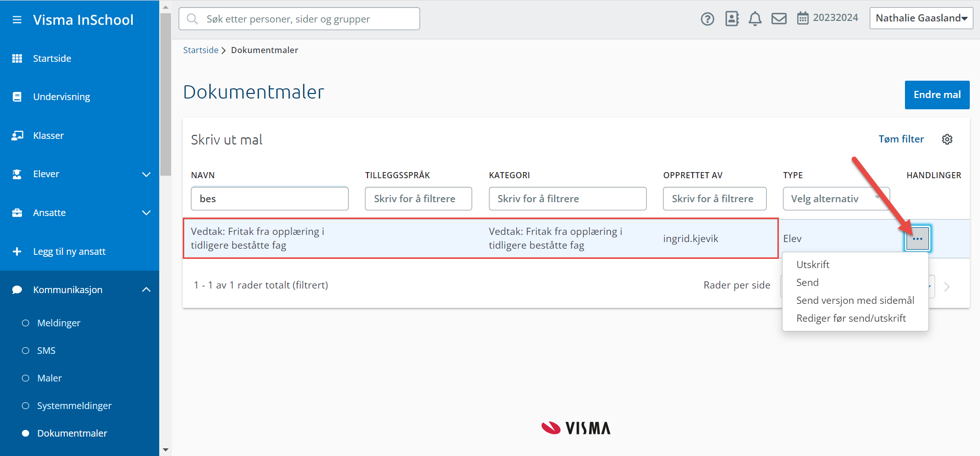Viewport: 980px width, 456px height.
Task: Open the Nathalie Gaasland user dropdown
Action: pos(921,18)
